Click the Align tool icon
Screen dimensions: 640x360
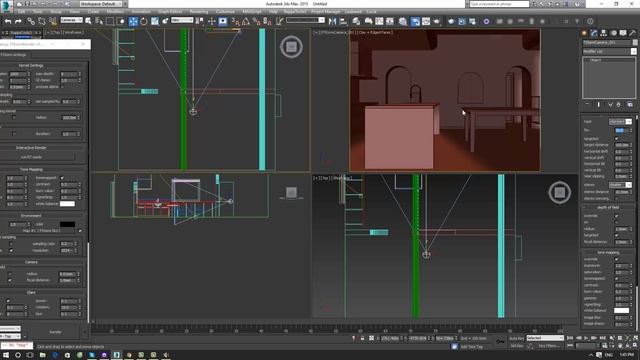click(x=343, y=21)
